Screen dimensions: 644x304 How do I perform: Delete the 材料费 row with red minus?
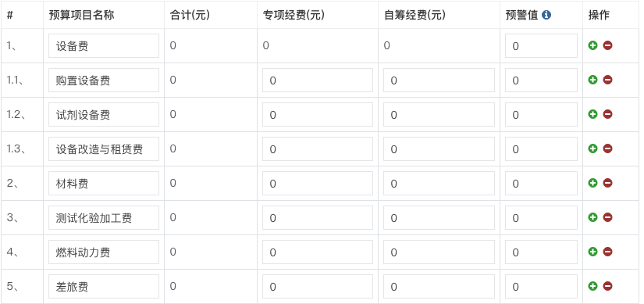(x=607, y=183)
